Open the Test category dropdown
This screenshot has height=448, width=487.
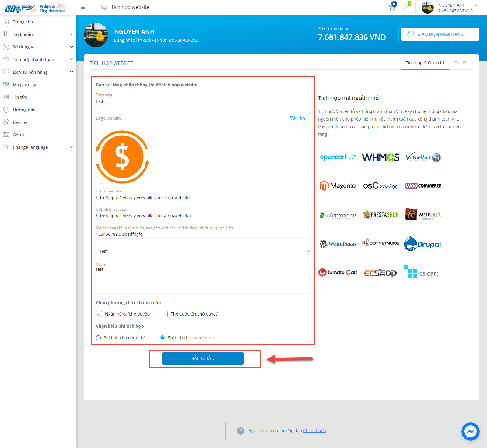(203, 251)
